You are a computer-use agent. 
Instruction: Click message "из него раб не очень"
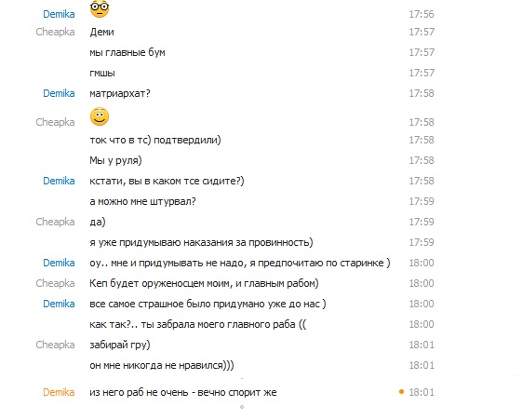(x=183, y=392)
